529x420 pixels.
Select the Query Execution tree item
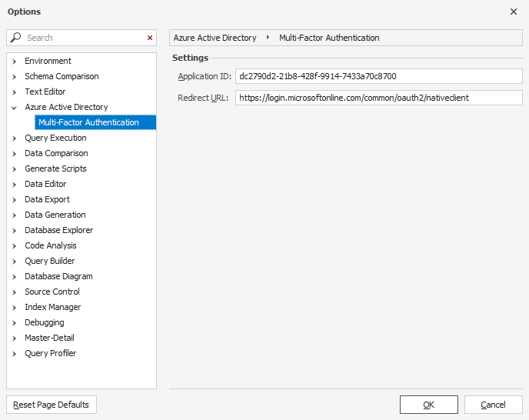pos(55,138)
